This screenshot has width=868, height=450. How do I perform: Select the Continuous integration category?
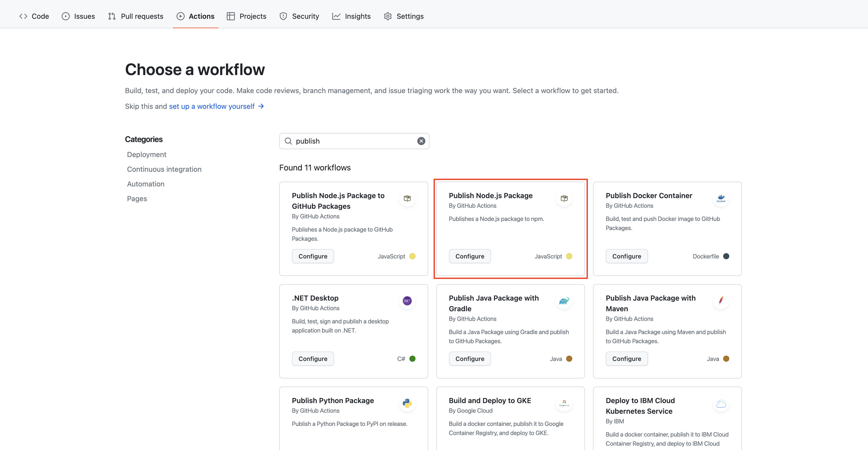point(164,169)
